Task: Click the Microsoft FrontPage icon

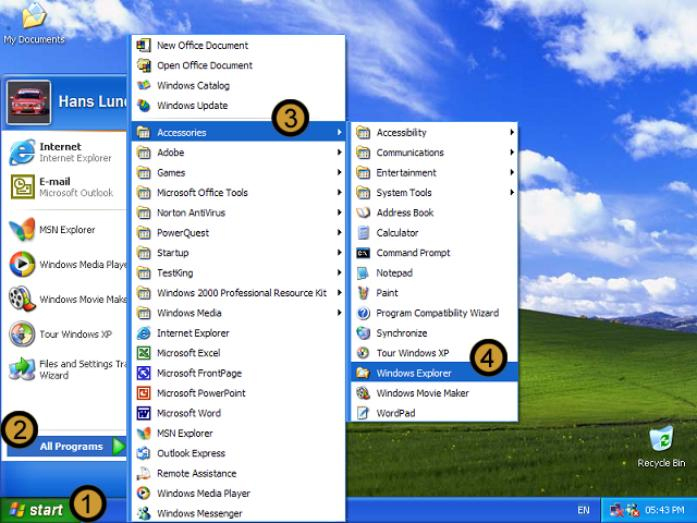Action: 144,373
